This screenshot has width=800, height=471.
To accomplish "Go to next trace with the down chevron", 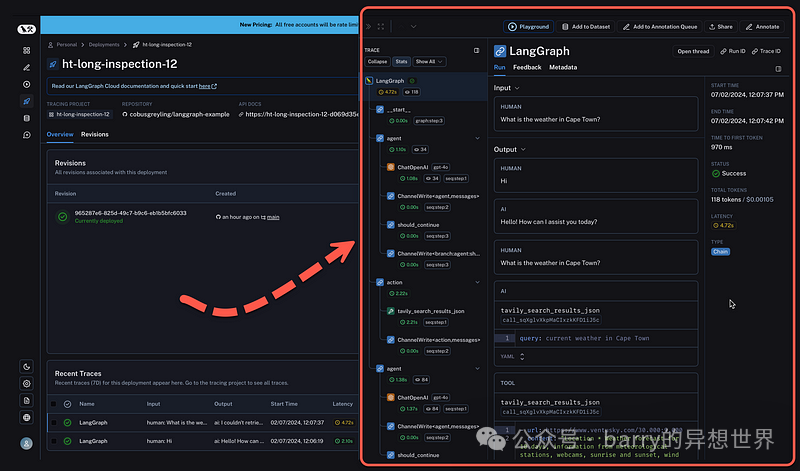I will 414,27.
